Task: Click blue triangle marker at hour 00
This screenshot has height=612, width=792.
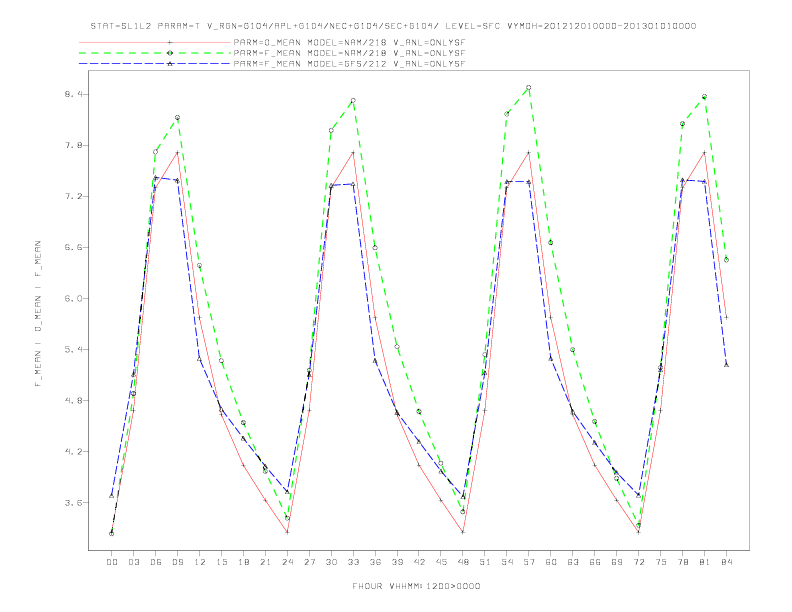Action: pyautogui.click(x=112, y=496)
